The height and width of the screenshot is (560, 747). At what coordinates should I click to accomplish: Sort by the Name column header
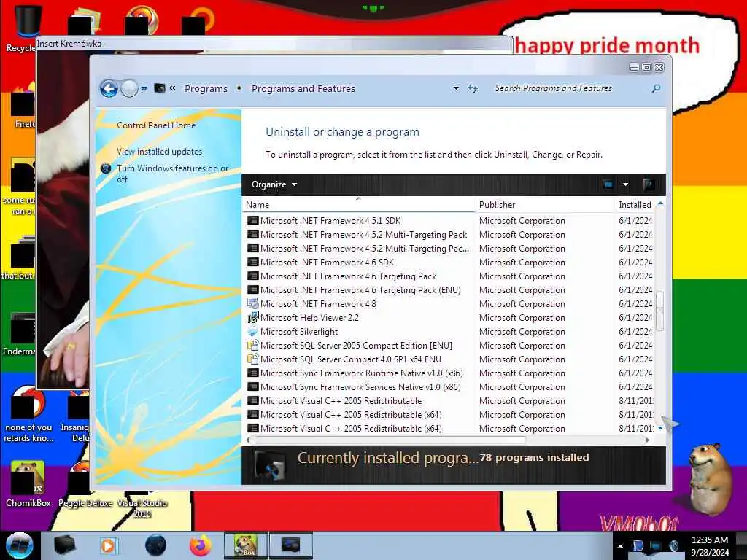tap(359, 205)
